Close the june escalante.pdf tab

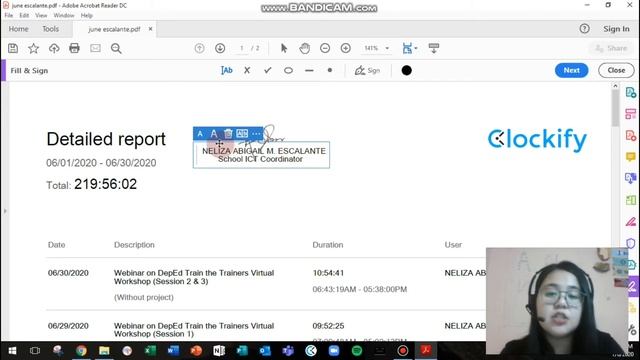coord(150,29)
